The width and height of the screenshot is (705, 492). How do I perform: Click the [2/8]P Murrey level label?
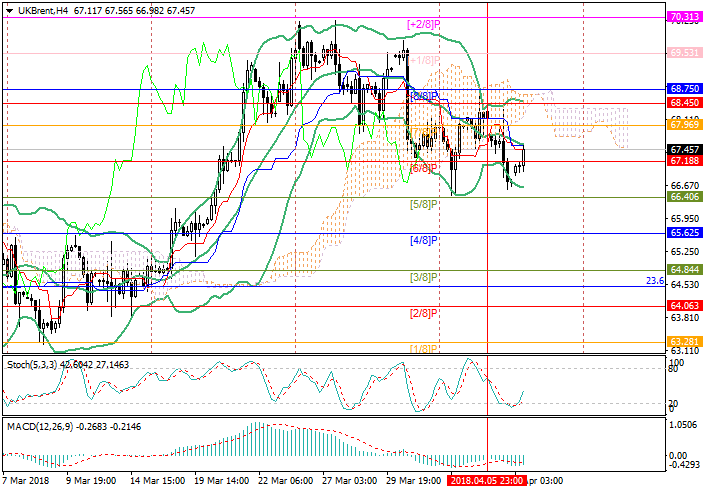424,313
